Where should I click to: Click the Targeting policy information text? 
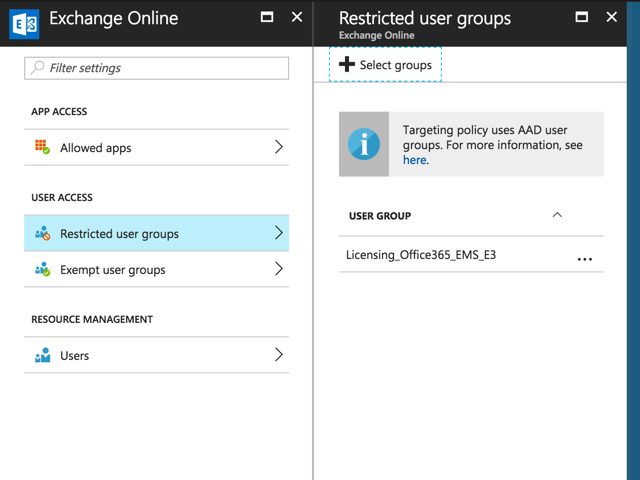493,145
